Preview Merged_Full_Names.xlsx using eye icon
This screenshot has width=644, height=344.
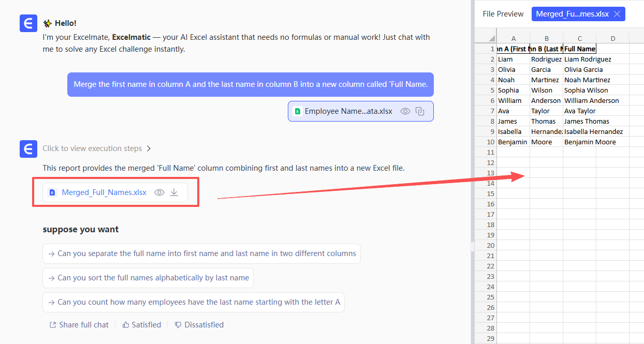click(x=159, y=192)
